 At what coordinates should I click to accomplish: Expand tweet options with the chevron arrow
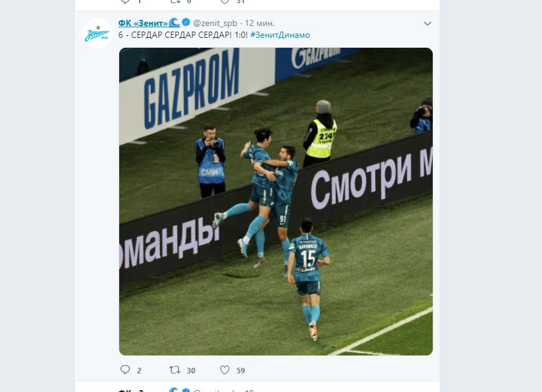[x=428, y=24]
